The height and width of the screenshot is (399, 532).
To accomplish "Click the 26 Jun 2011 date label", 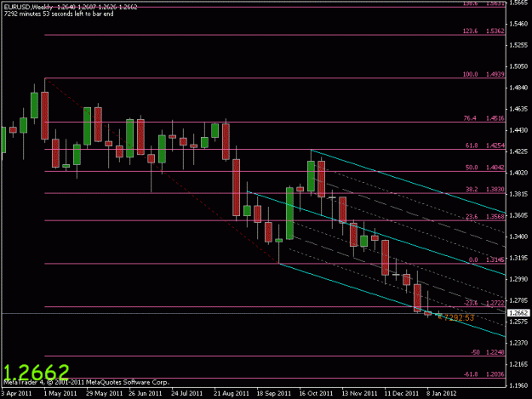I will pyautogui.click(x=146, y=394).
